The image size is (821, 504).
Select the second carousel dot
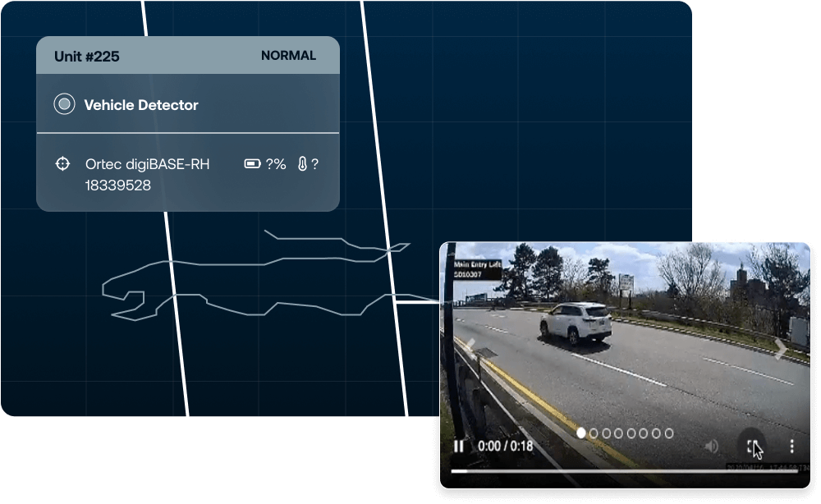594,433
